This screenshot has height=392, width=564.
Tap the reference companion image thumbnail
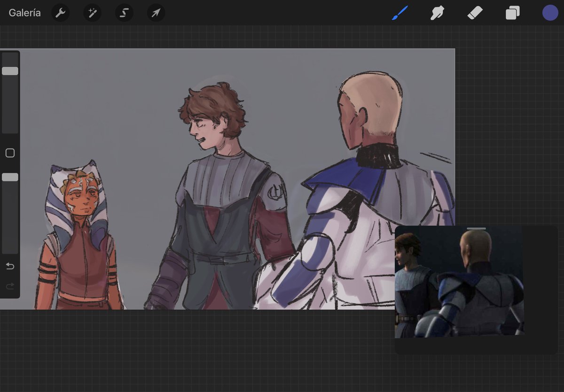[x=459, y=282]
